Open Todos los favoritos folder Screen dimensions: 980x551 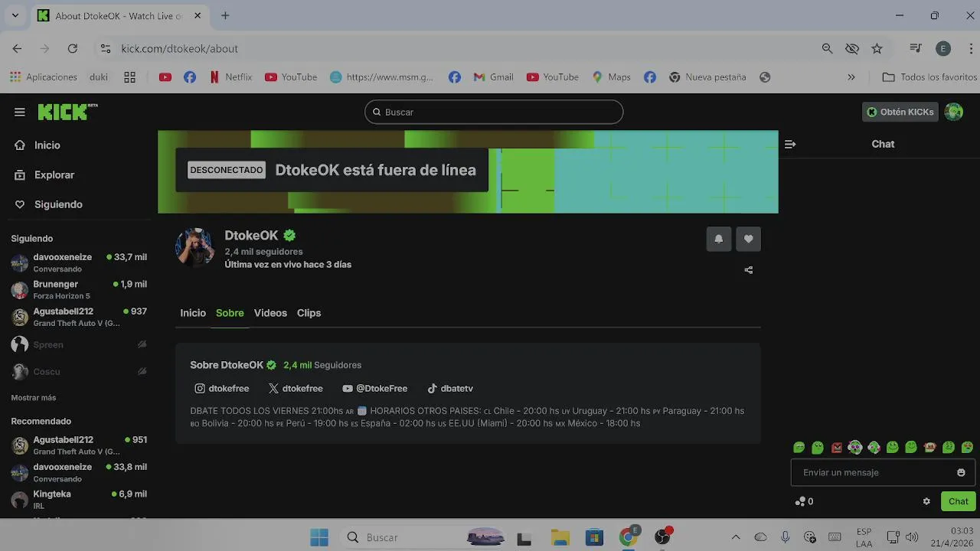(x=929, y=77)
